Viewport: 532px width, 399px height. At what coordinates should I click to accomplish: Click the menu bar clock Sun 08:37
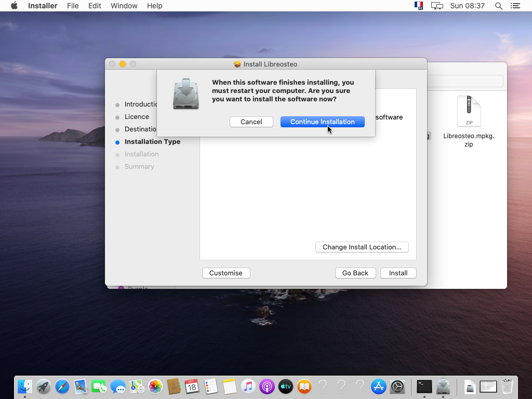click(467, 6)
